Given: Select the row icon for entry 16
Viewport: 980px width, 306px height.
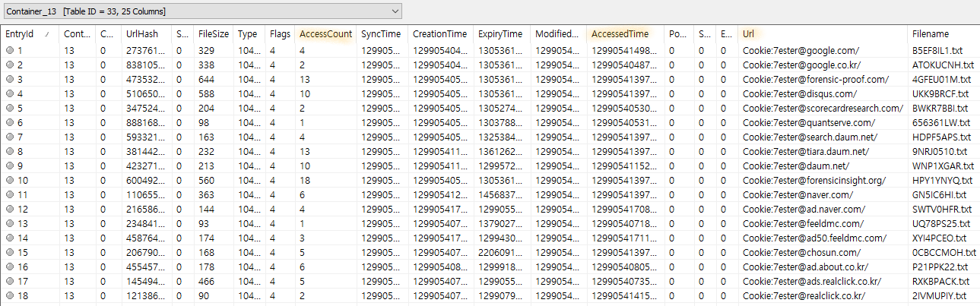Looking at the screenshot, I should pos(9,267).
